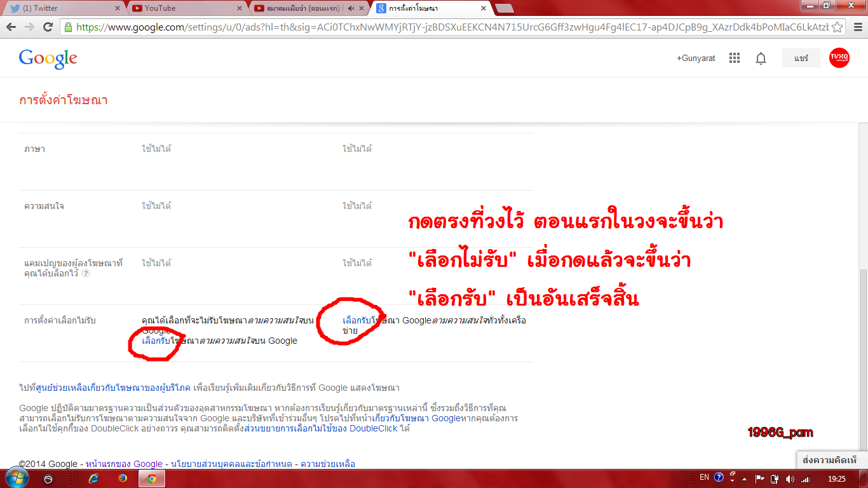
Task: Click the ส่งความคิดเห็น feedback button
Action: click(831, 460)
